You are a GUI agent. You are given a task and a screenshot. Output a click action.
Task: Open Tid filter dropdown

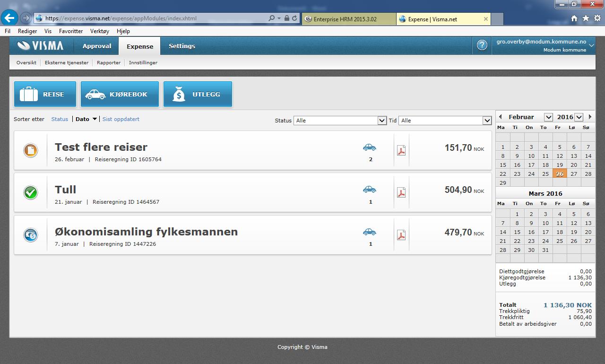(x=445, y=121)
